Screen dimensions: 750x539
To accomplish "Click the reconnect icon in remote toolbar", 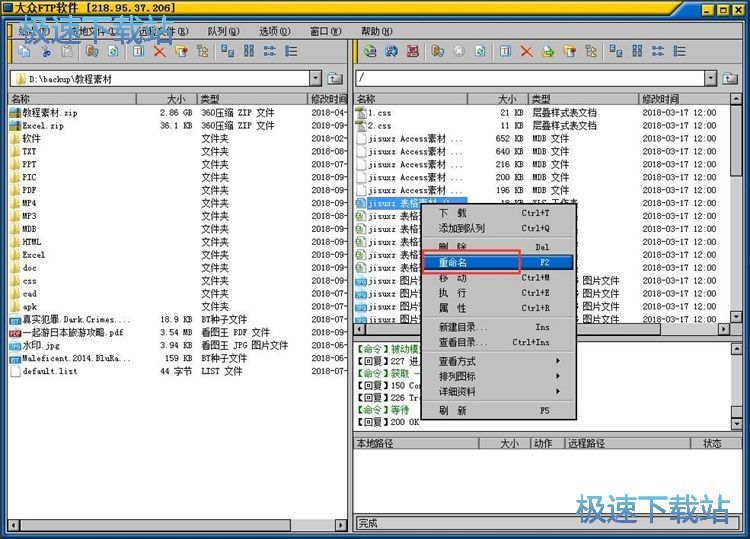I will click(391, 51).
